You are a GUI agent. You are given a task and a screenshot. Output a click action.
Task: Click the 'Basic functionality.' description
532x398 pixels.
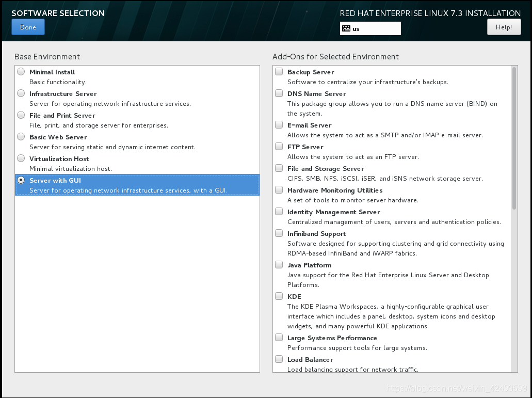(58, 82)
